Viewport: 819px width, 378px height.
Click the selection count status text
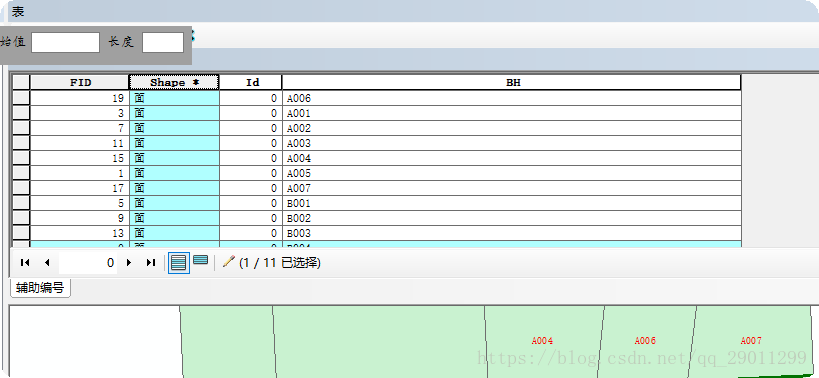point(279,263)
